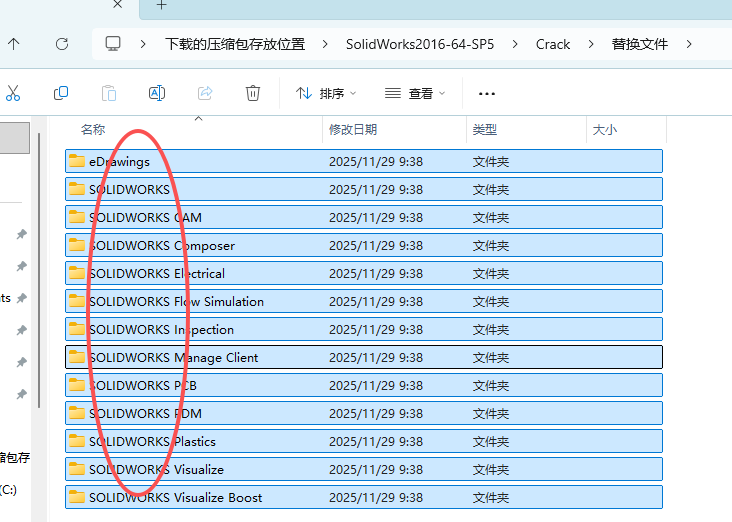This screenshot has width=732, height=522.
Task: Select the SOLIDWORKS Visualize Boost folder
Action: 364,498
